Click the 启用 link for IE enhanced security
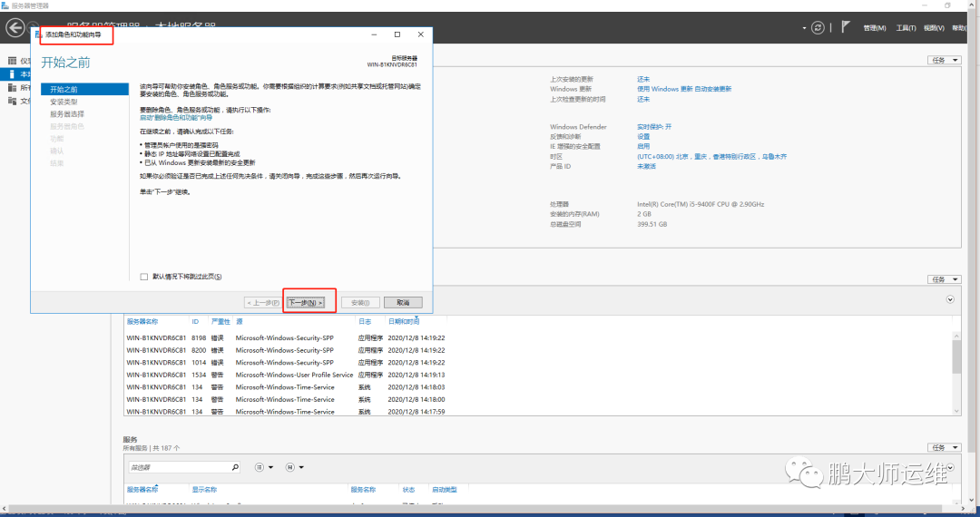980x517 pixels. [x=643, y=147]
